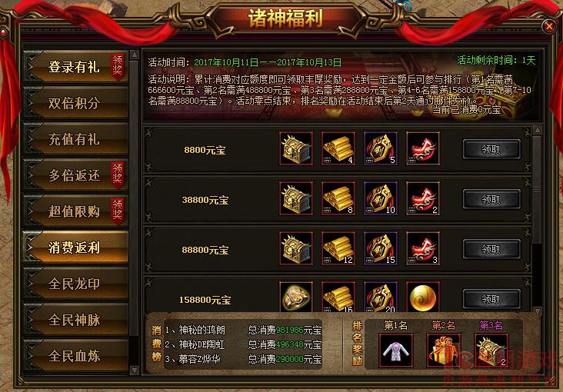The height and width of the screenshot is (392, 563).
Task: Select the ring icon in 158800元宝 row
Action: pyautogui.click(x=296, y=297)
